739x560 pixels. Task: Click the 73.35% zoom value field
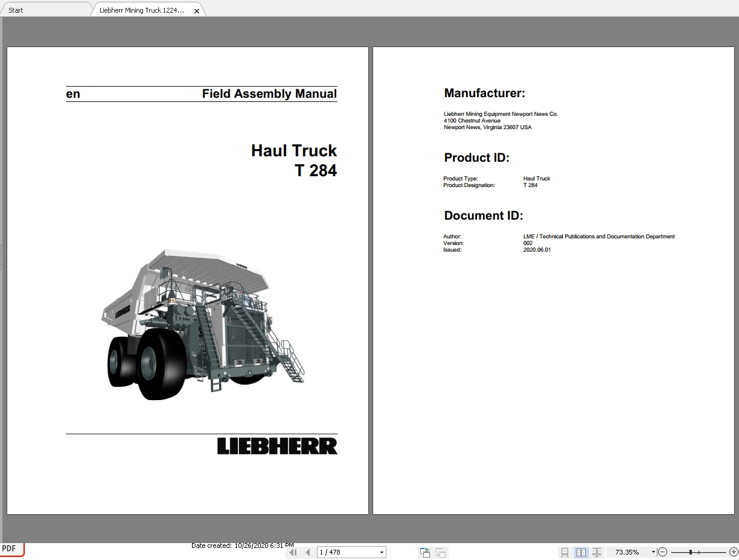pos(628,552)
